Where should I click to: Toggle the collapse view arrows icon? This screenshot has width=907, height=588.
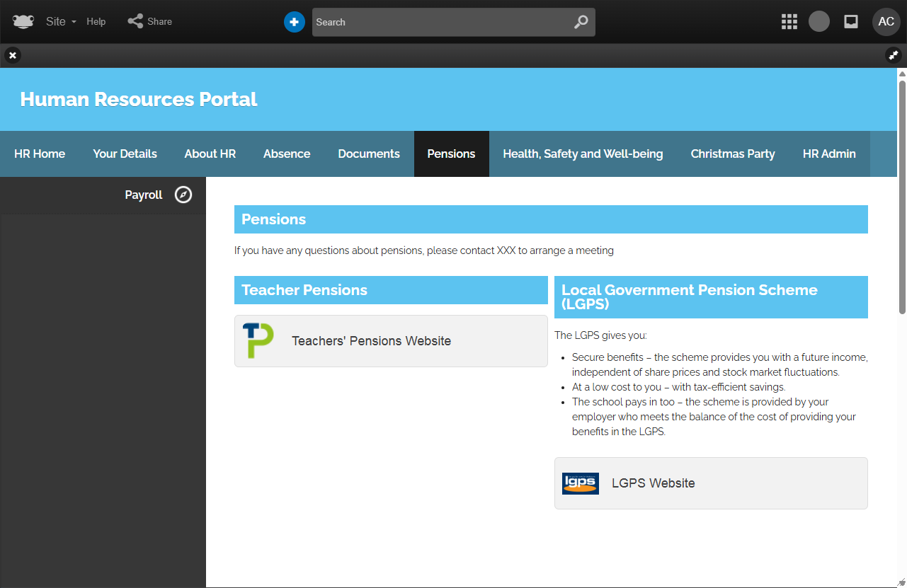click(894, 55)
